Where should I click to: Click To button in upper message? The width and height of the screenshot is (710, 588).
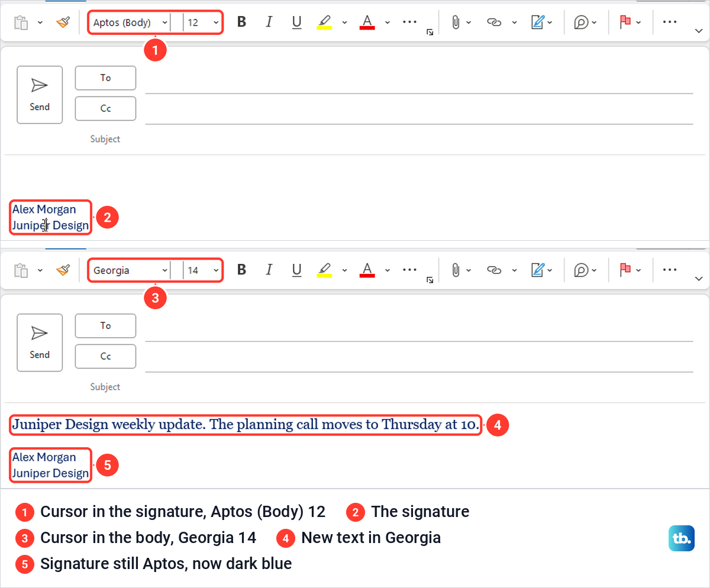tap(105, 77)
